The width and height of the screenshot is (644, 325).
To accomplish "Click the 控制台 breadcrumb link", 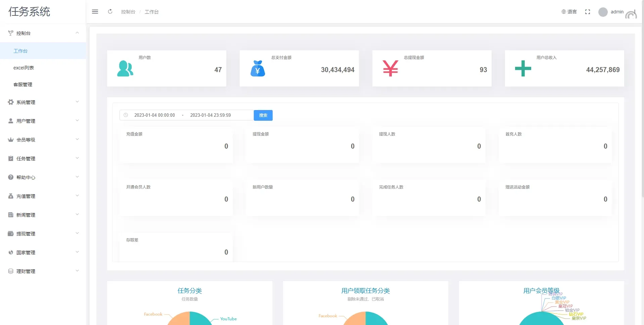I will pyautogui.click(x=128, y=12).
